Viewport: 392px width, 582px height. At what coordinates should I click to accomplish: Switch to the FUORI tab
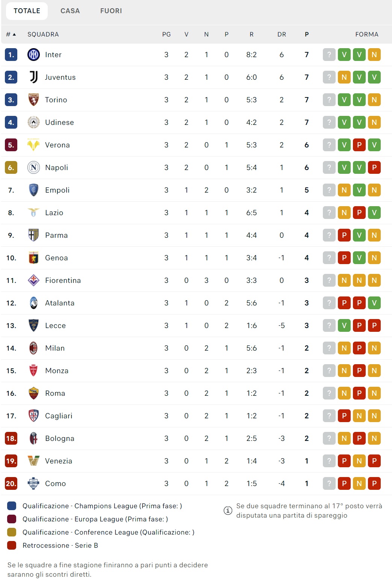(111, 11)
